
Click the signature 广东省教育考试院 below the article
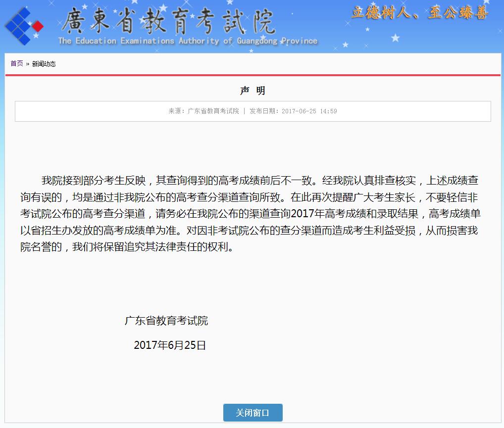point(166,321)
